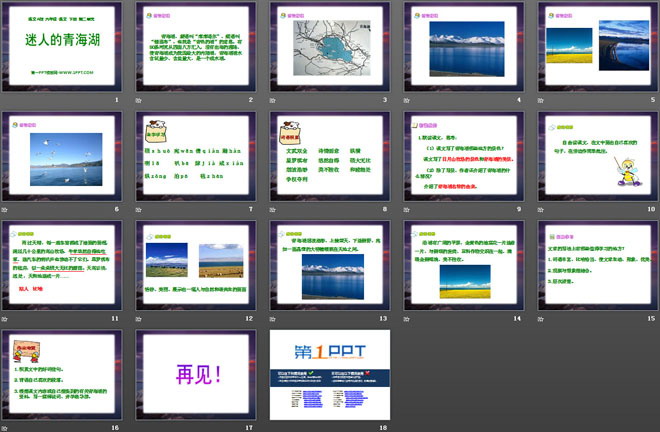Click the animation star icon under slide 16
The height and width of the screenshot is (432, 660).
pos(6,427)
